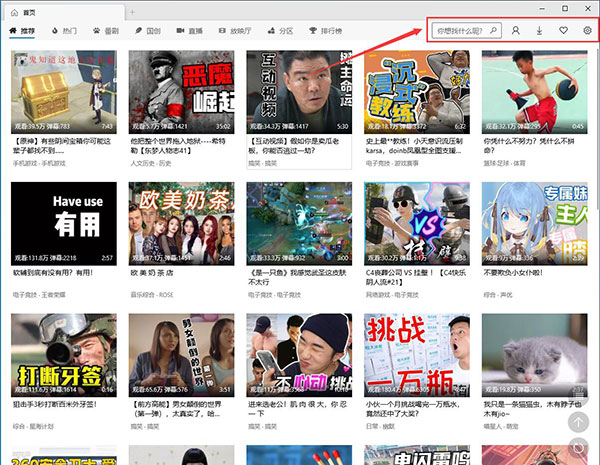
Task: Click the scroll-to-top round button
Action: (x=577, y=423)
